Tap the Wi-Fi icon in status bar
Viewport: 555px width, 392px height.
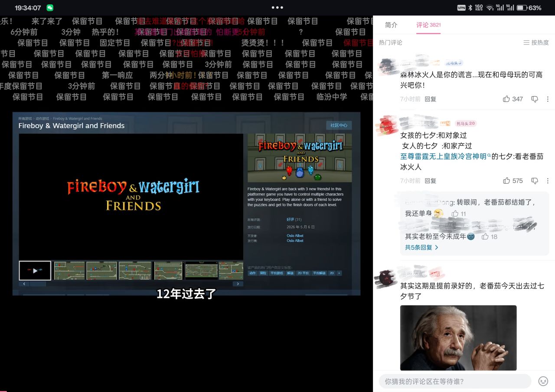[x=490, y=8]
